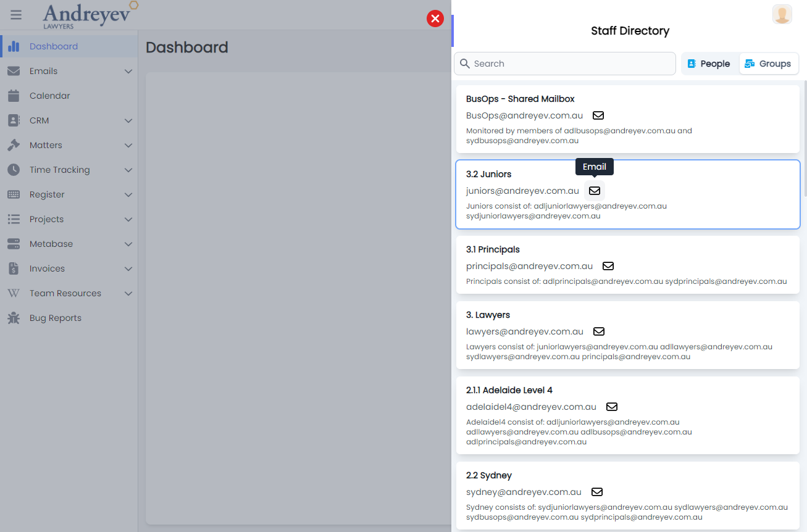Click the hamburger menu icon
This screenshot has height=532, width=807.
(x=16, y=15)
